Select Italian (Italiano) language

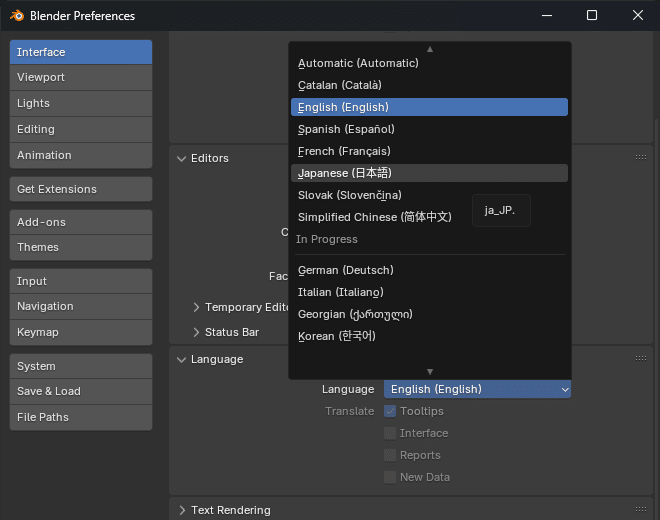[429, 292]
